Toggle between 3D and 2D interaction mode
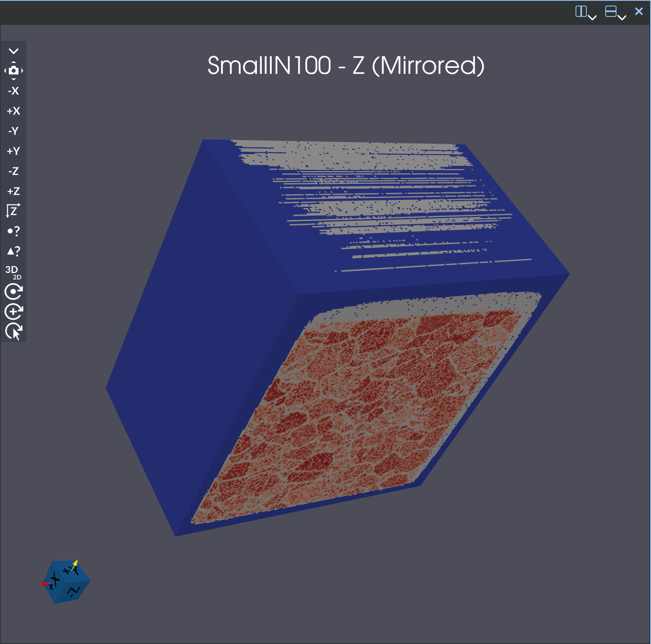The width and height of the screenshot is (651, 644). [12, 271]
